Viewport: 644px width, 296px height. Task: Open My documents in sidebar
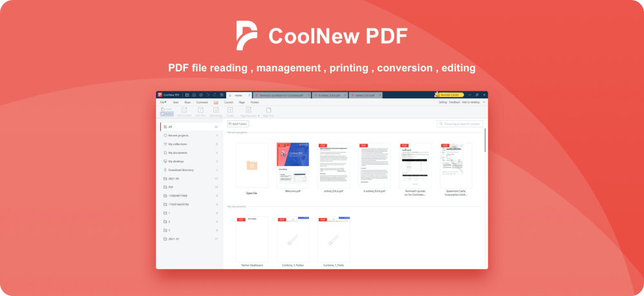click(x=191, y=153)
